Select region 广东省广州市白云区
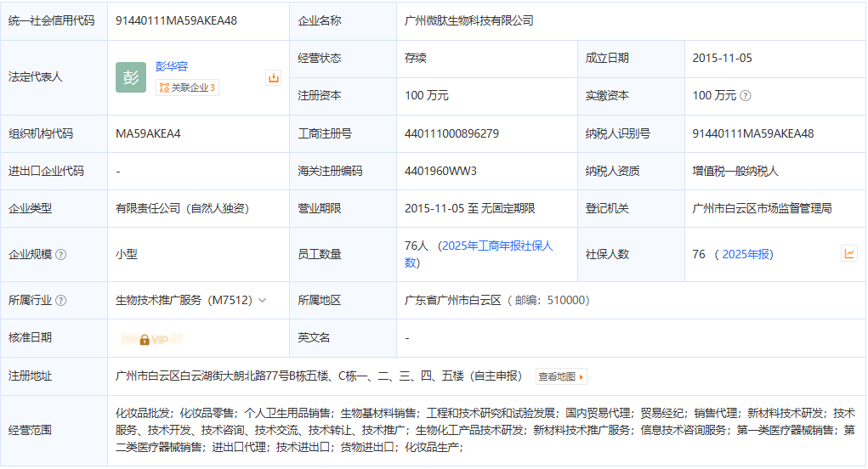Viewport: 868px width, 469px height. [x=453, y=300]
